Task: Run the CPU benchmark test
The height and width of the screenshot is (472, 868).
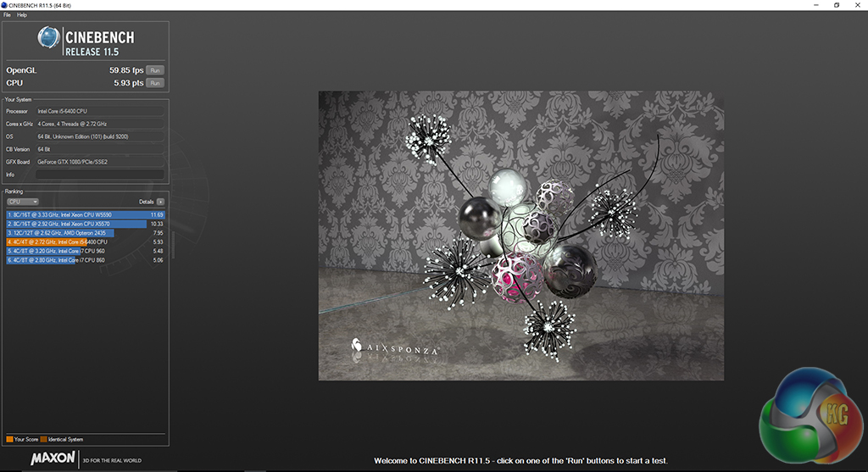Action: pos(155,83)
